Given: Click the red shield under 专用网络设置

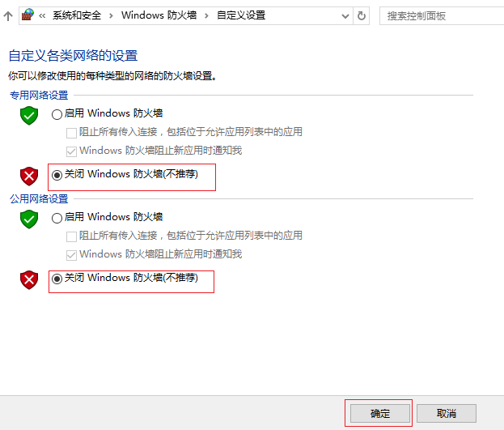Looking at the screenshot, I should 29,175.
